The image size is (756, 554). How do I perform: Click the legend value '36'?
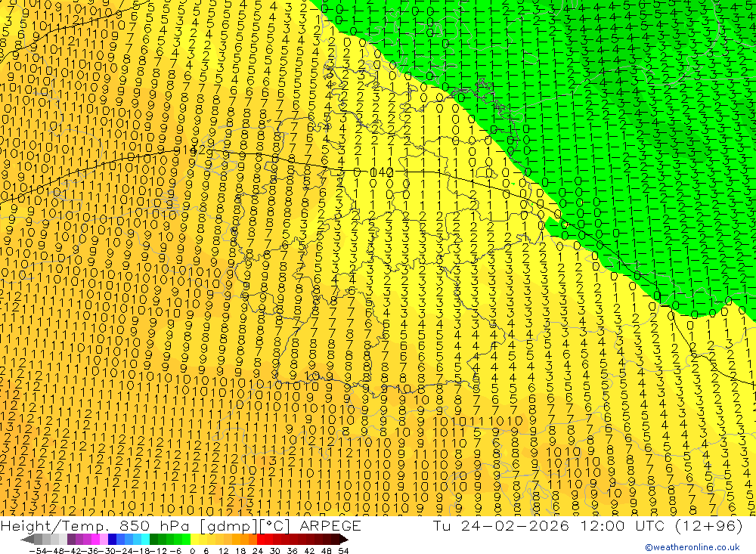[x=292, y=551]
